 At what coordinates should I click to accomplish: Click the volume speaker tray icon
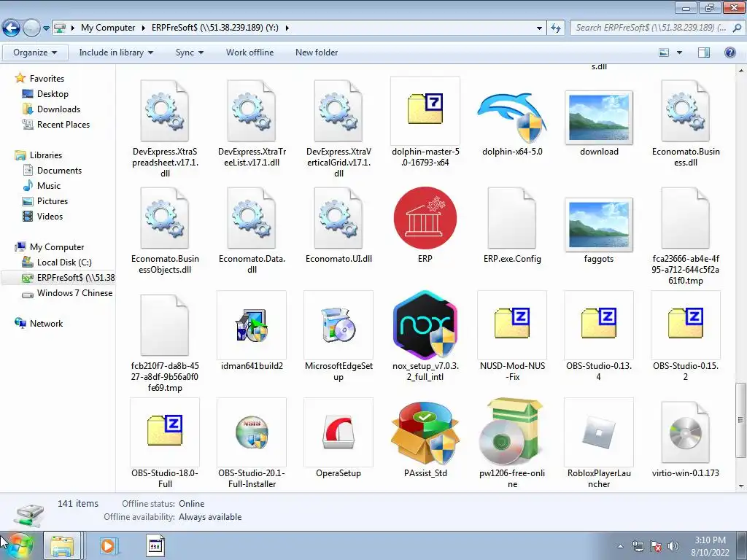coord(673,546)
